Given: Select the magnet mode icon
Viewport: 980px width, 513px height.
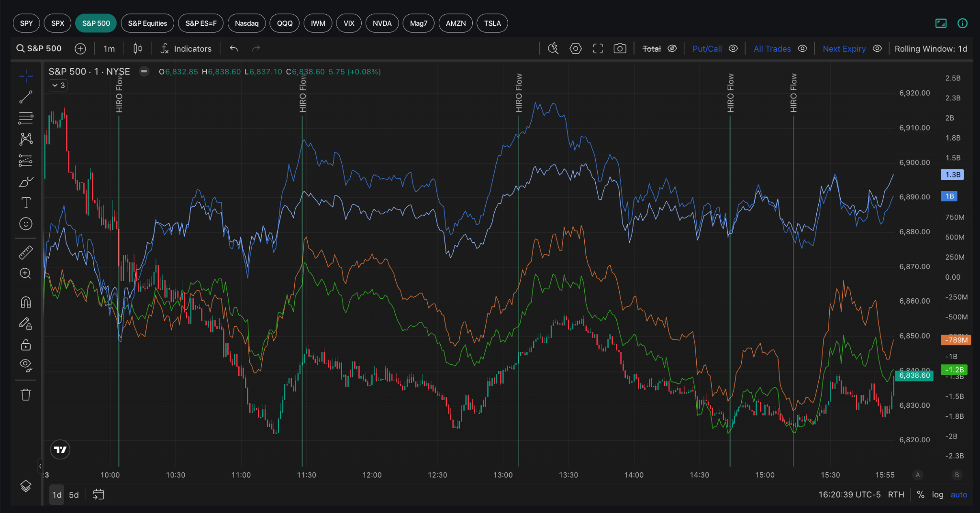Looking at the screenshot, I should point(26,302).
